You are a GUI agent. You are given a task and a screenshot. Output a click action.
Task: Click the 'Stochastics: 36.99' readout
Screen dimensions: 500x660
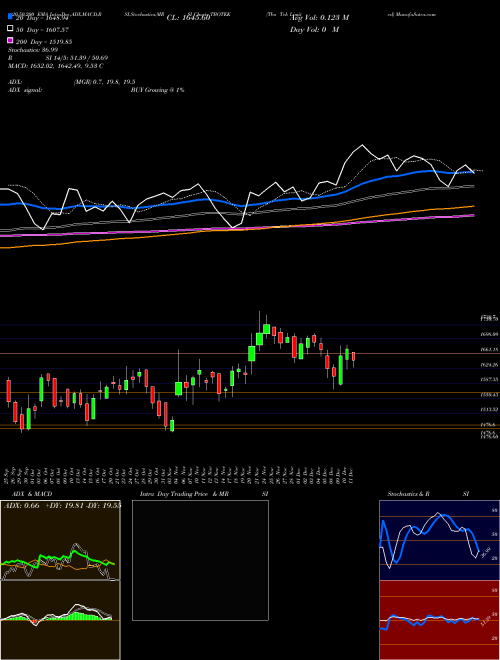point(33,50)
